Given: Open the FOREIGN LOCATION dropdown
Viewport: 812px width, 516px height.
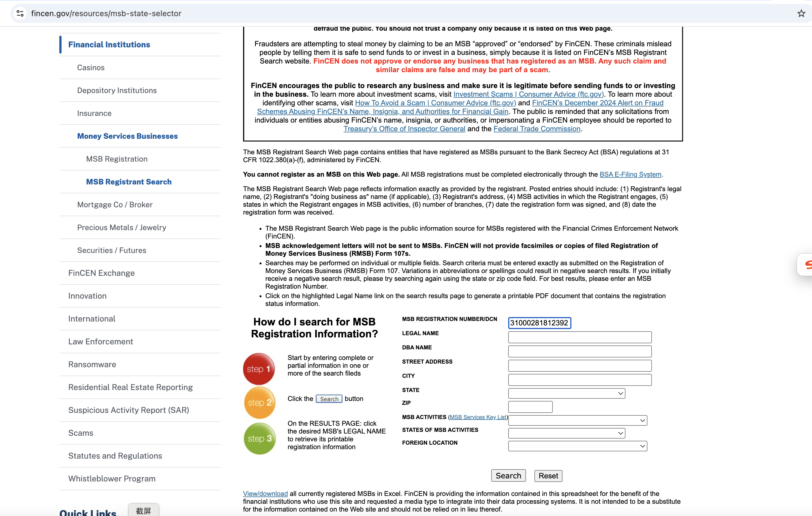Looking at the screenshot, I should coord(578,446).
